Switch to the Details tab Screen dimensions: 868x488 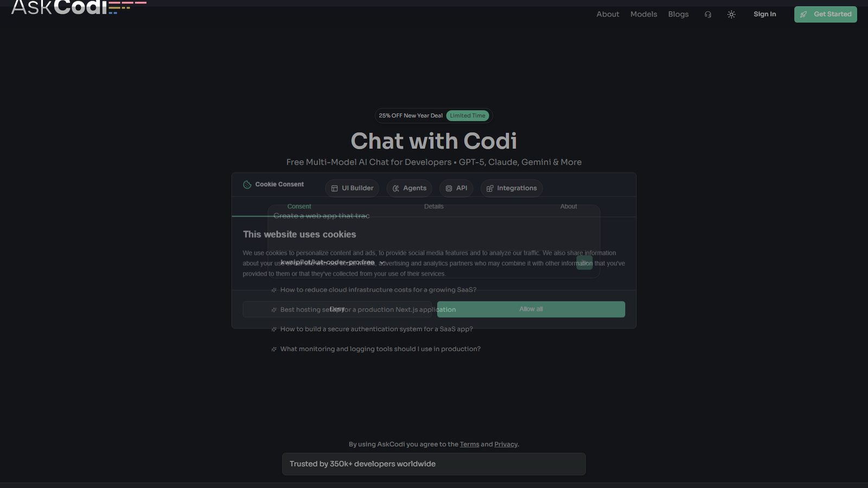click(433, 207)
